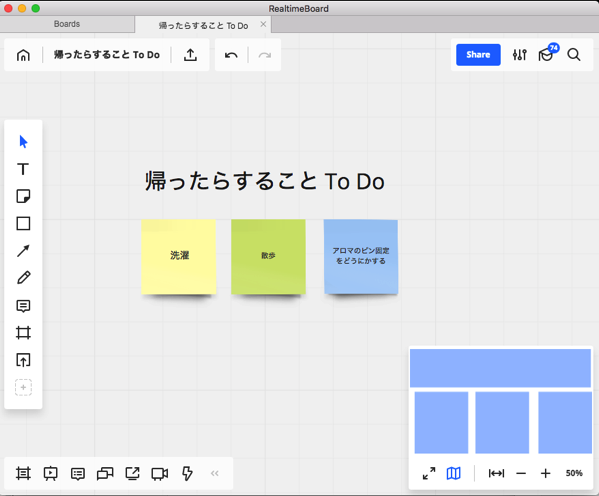Toggle the minimap display
The width and height of the screenshot is (599, 496).
453,473
